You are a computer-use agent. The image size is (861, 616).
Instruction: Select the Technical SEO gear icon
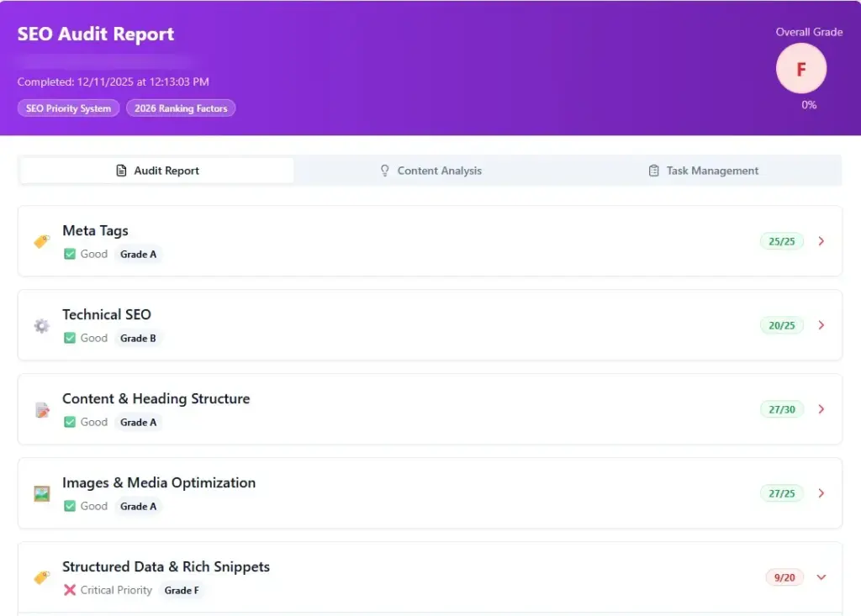click(41, 325)
